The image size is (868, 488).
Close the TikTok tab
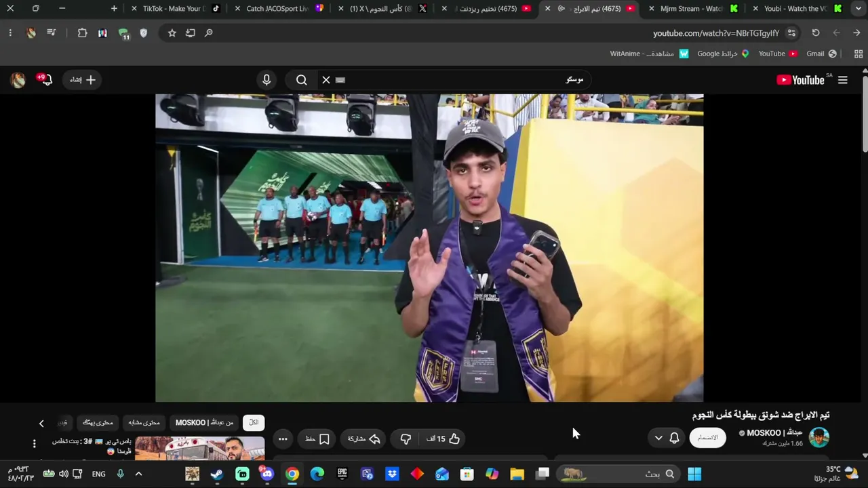[x=134, y=9]
